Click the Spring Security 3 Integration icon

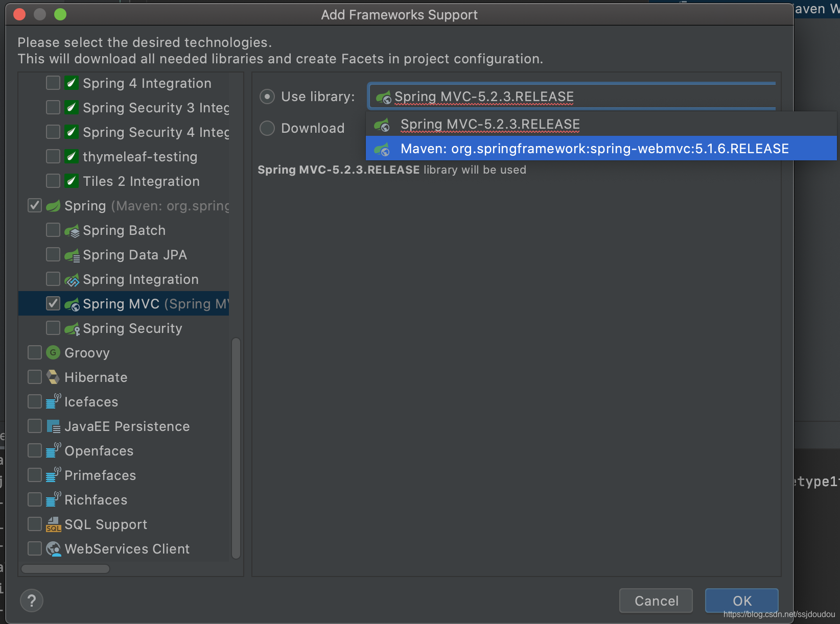pyautogui.click(x=72, y=107)
